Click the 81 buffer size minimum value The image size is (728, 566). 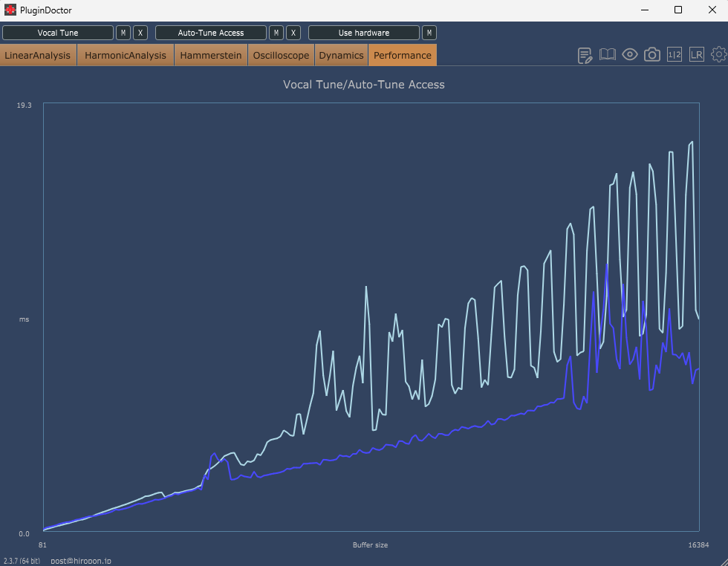pos(42,545)
